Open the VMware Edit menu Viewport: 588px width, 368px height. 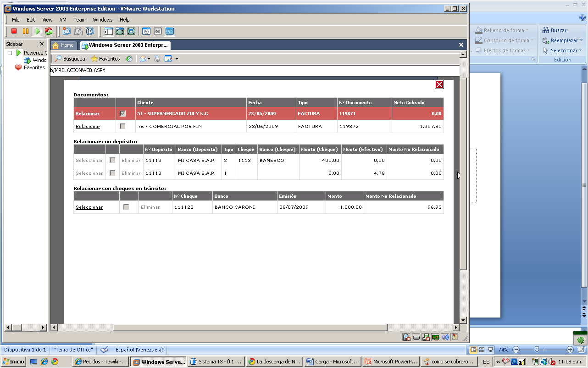pyautogui.click(x=31, y=20)
